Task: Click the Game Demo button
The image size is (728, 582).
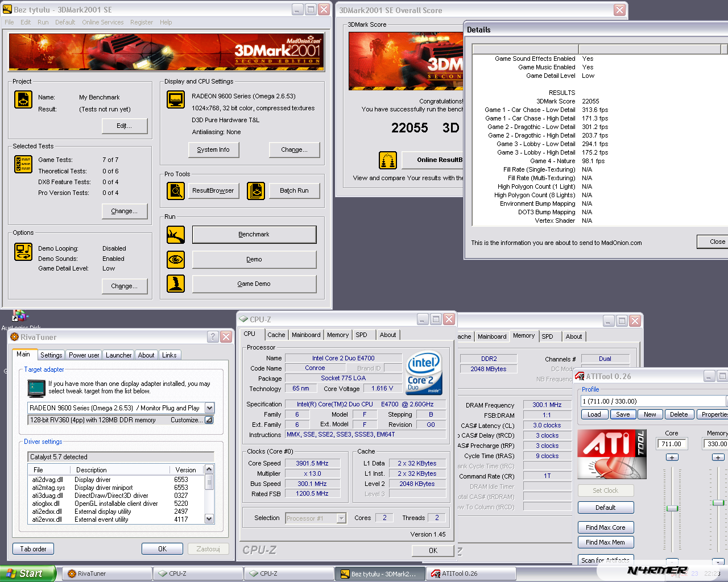Action: point(254,284)
